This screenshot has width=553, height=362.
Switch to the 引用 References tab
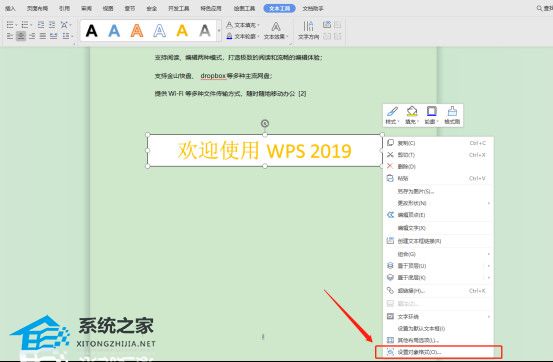(64, 8)
